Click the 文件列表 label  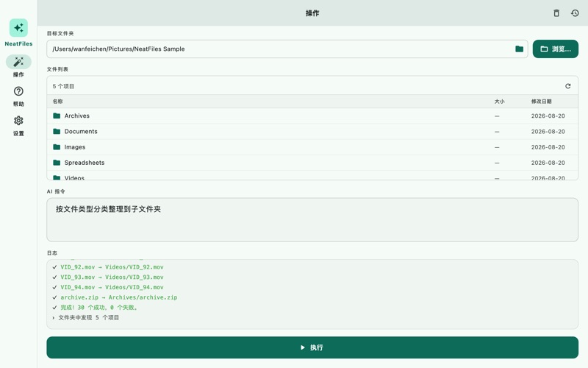(x=57, y=69)
